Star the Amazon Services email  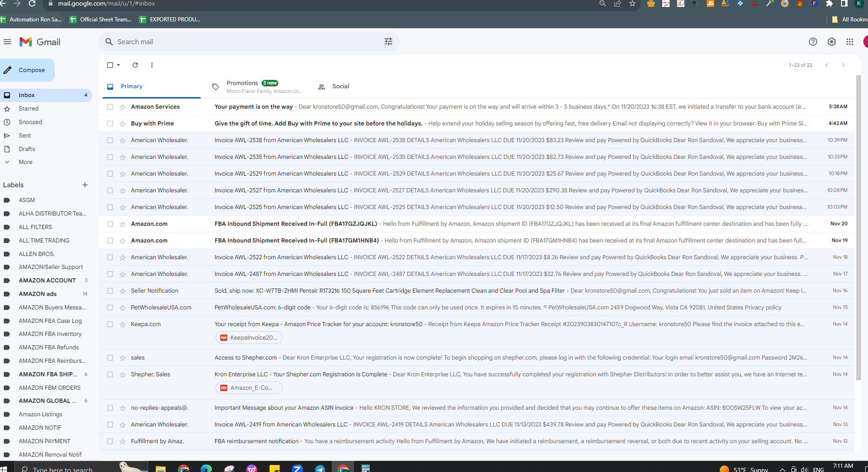pos(123,107)
